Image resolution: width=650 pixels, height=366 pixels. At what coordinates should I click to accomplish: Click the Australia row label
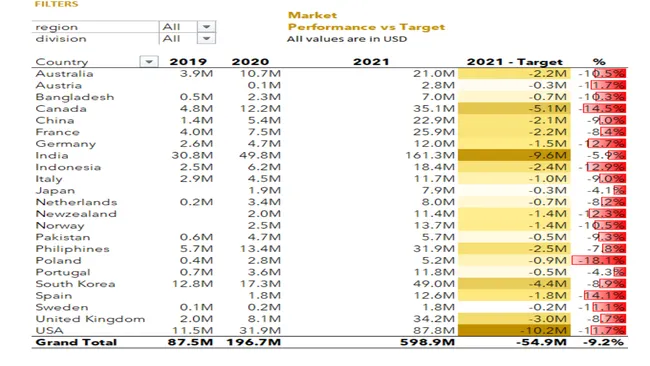tap(64, 73)
